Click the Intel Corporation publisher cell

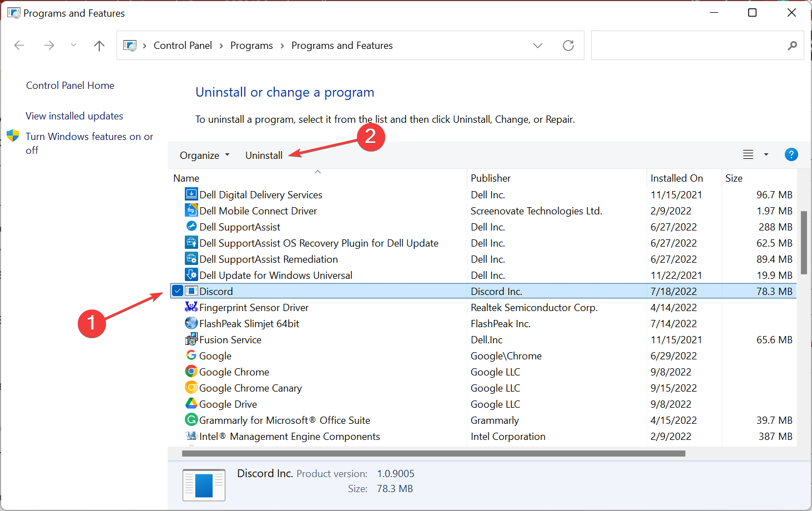click(508, 437)
